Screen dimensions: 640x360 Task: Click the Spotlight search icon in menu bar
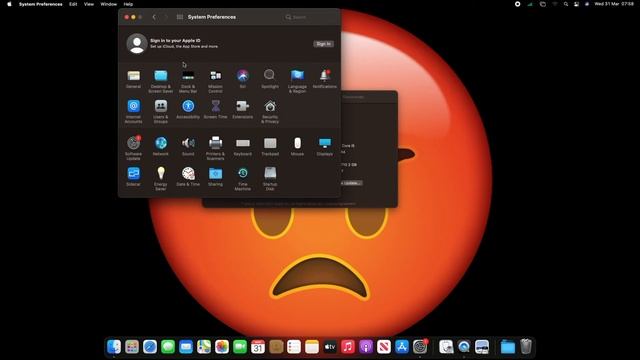(x=566, y=4)
